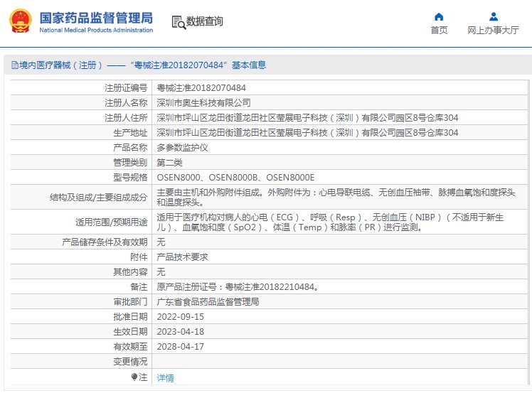The image size is (532, 393).
Task: Click 国家药品监督管理局 site title
Action: (96, 18)
